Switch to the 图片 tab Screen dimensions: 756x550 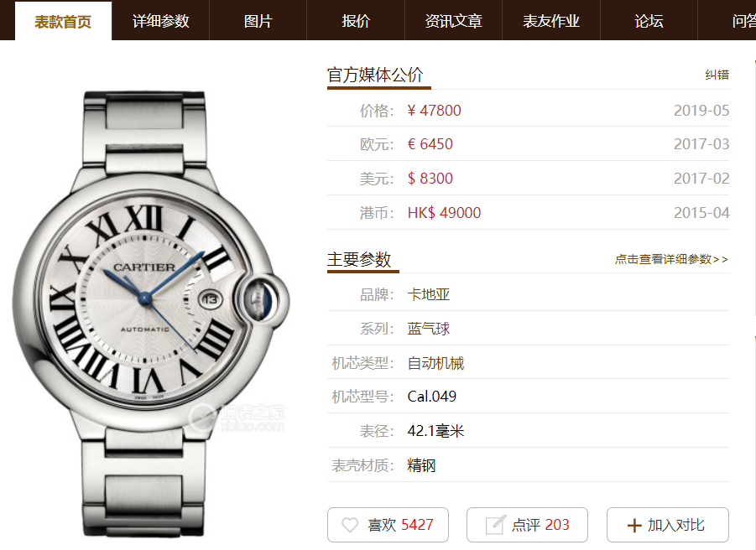(x=258, y=21)
